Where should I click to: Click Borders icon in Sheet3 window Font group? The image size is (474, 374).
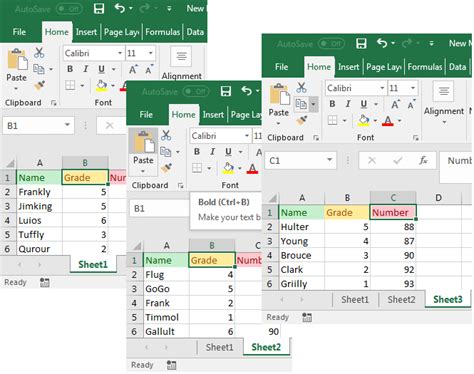pos(332,120)
